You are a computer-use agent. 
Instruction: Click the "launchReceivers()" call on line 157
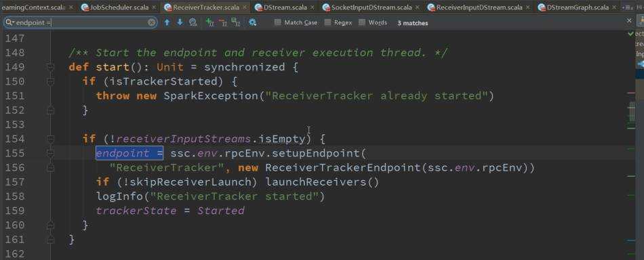(x=322, y=181)
